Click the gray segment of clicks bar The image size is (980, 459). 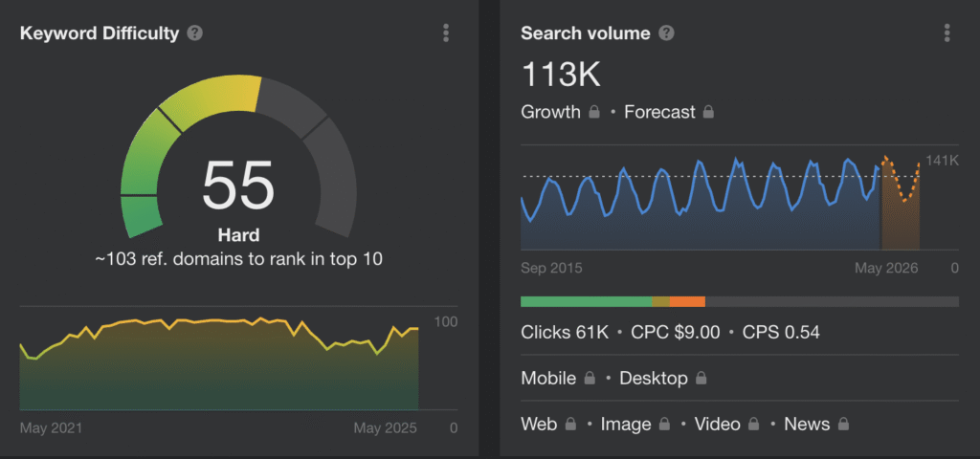[832, 301]
